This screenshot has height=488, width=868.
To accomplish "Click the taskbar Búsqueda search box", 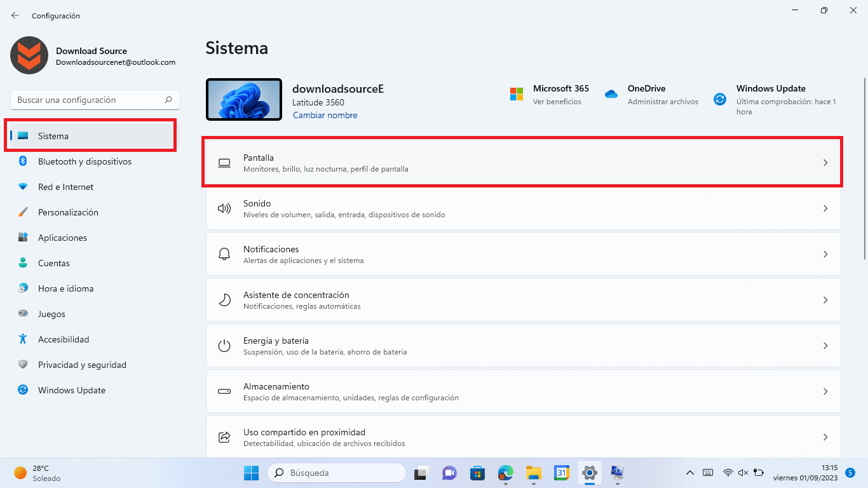I will [337, 473].
